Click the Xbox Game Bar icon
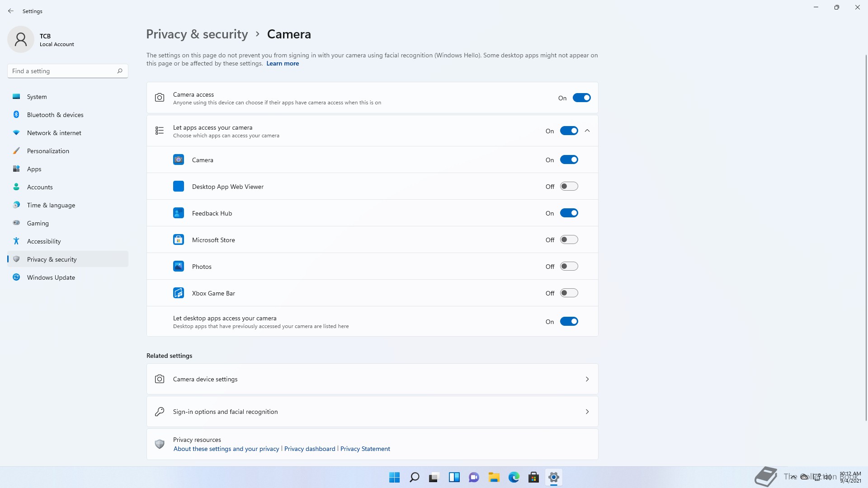Viewport: 868px width, 488px height. (179, 293)
